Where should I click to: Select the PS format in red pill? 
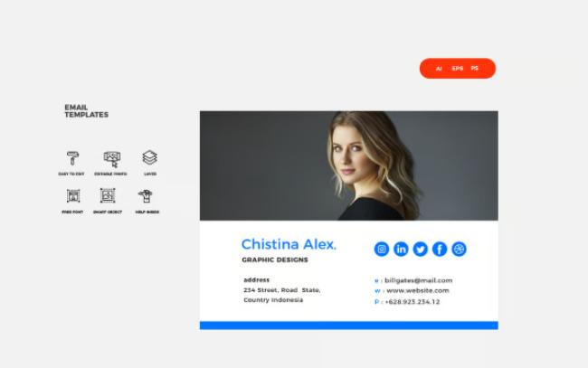tap(475, 69)
